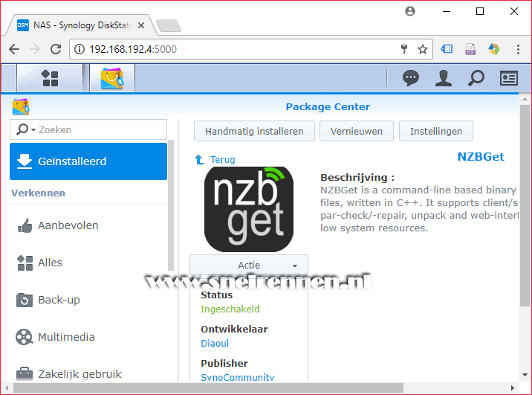Expand the Actie dropdown menu

(x=249, y=265)
